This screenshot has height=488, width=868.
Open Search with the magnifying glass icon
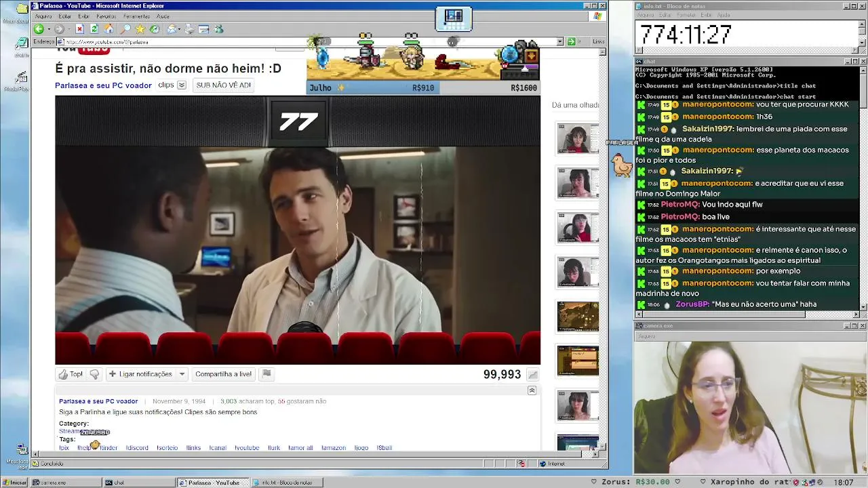(125, 29)
